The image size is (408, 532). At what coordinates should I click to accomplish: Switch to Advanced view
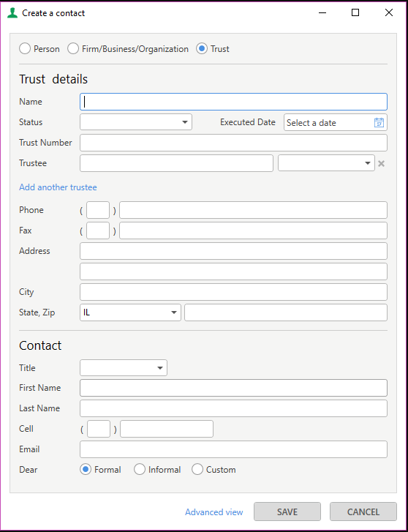coord(214,512)
